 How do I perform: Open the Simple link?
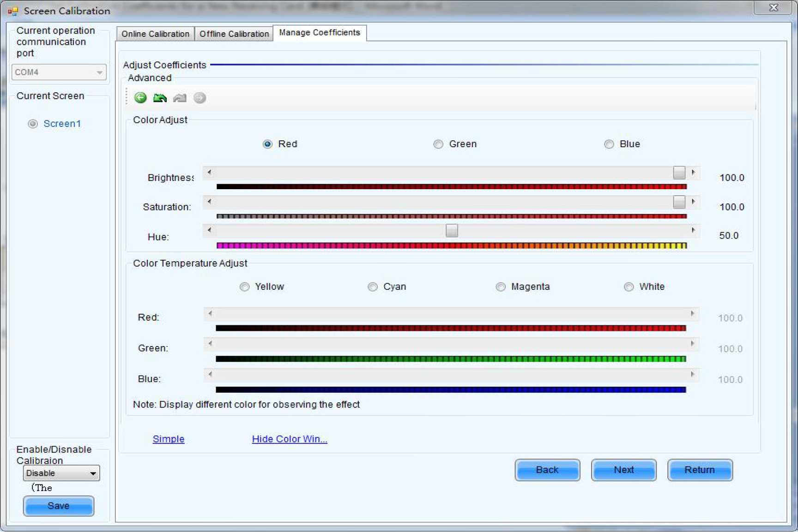(x=169, y=439)
